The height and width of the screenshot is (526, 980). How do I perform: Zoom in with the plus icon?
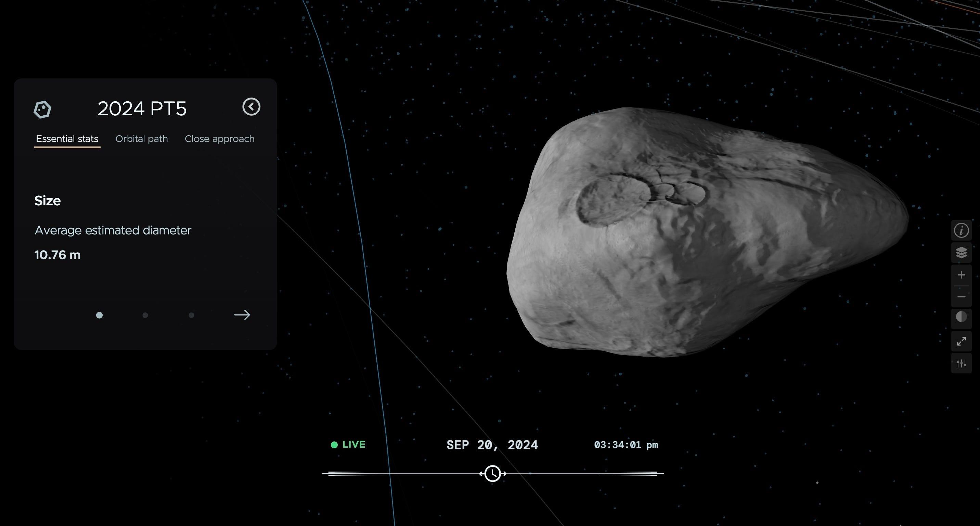961,275
